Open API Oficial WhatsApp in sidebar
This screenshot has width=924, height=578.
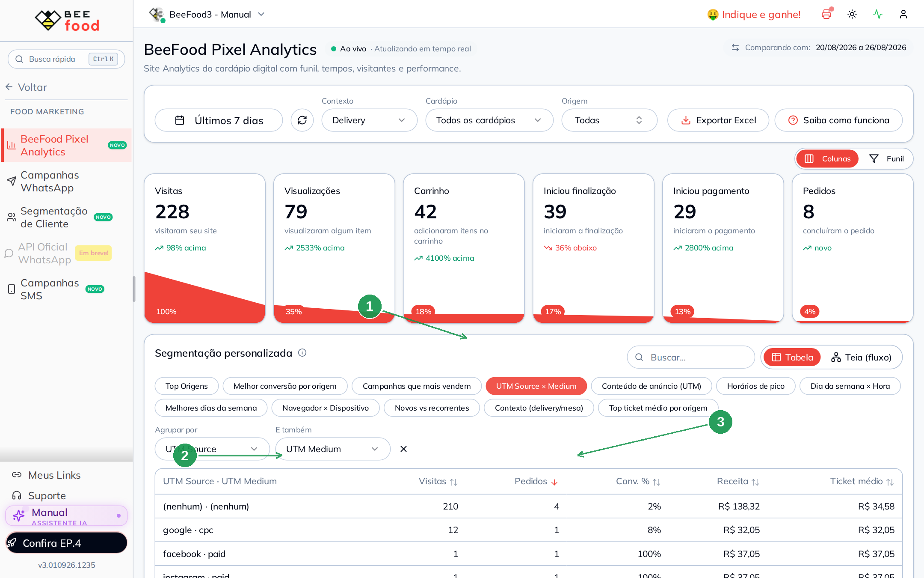point(67,253)
